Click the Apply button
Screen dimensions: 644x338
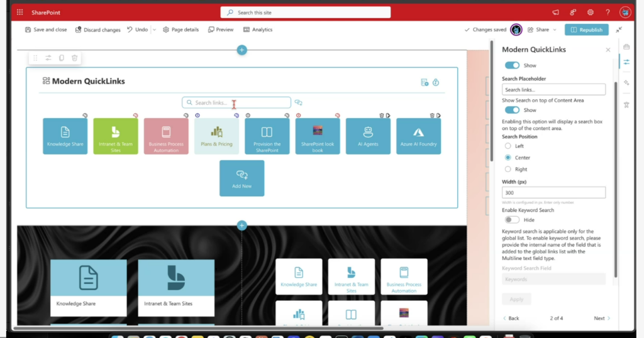(516, 299)
